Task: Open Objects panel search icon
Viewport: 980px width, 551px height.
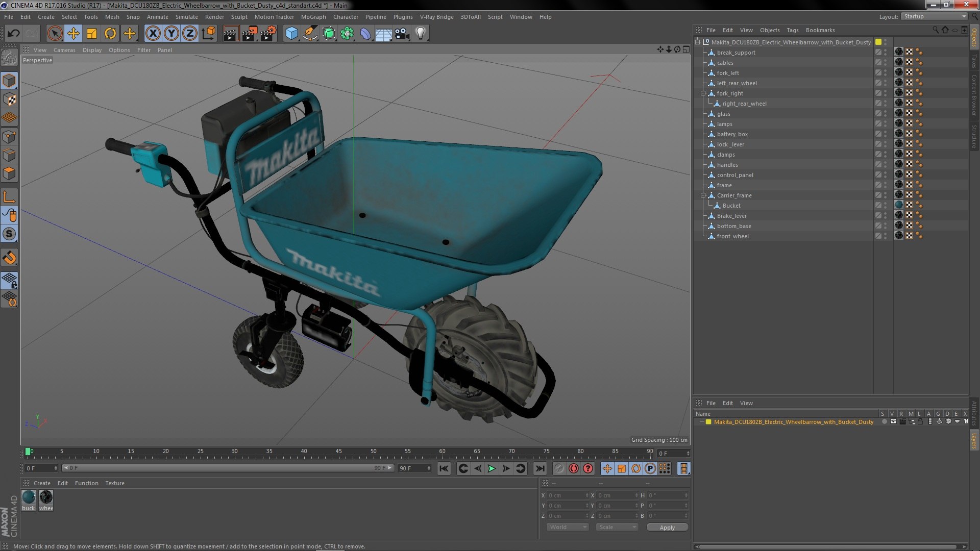Action: 935,30
